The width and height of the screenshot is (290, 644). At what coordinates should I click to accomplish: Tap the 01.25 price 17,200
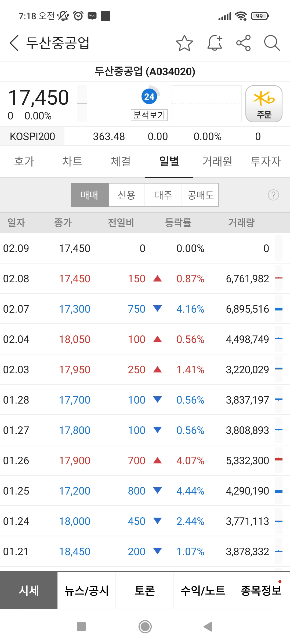pyautogui.click(x=75, y=491)
